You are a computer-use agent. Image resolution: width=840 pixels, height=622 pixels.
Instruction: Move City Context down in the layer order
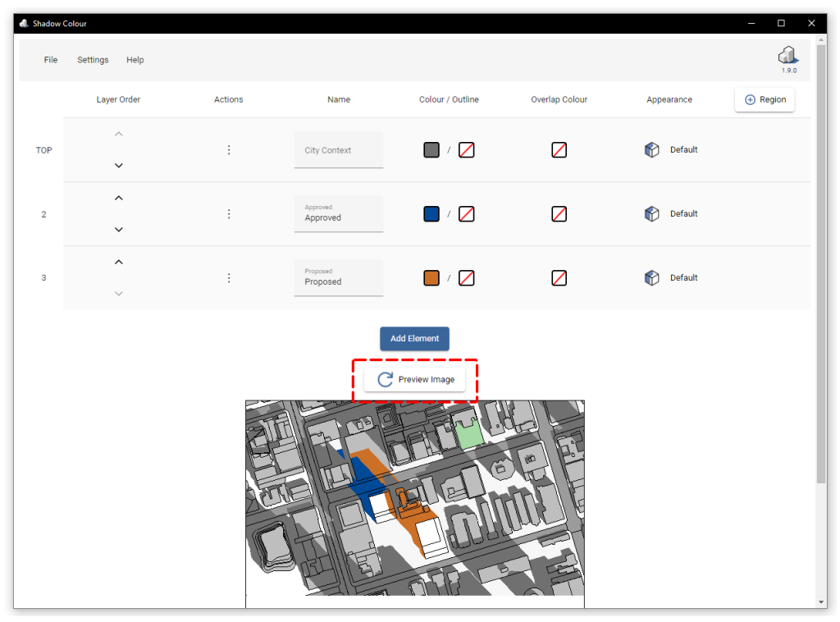(118, 165)
